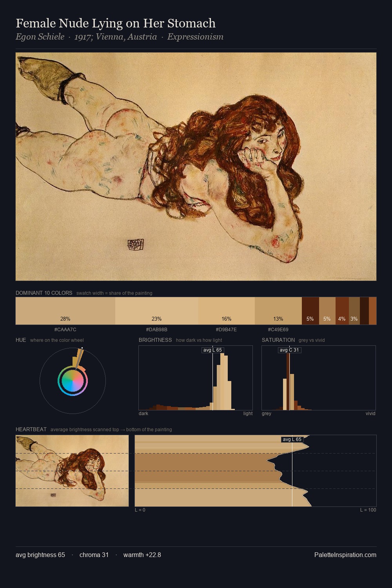Choose the 13% palette swatch

[x=278, y=311]
